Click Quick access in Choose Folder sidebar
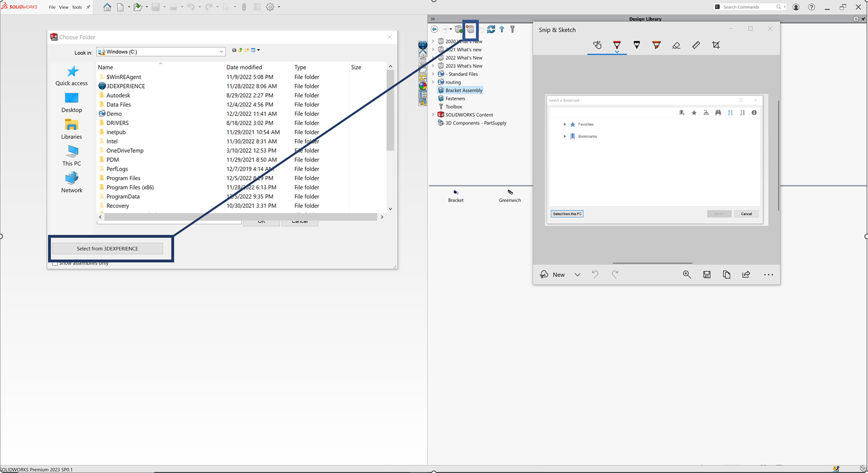Screen dimensions: 868x473 (71, 76)
